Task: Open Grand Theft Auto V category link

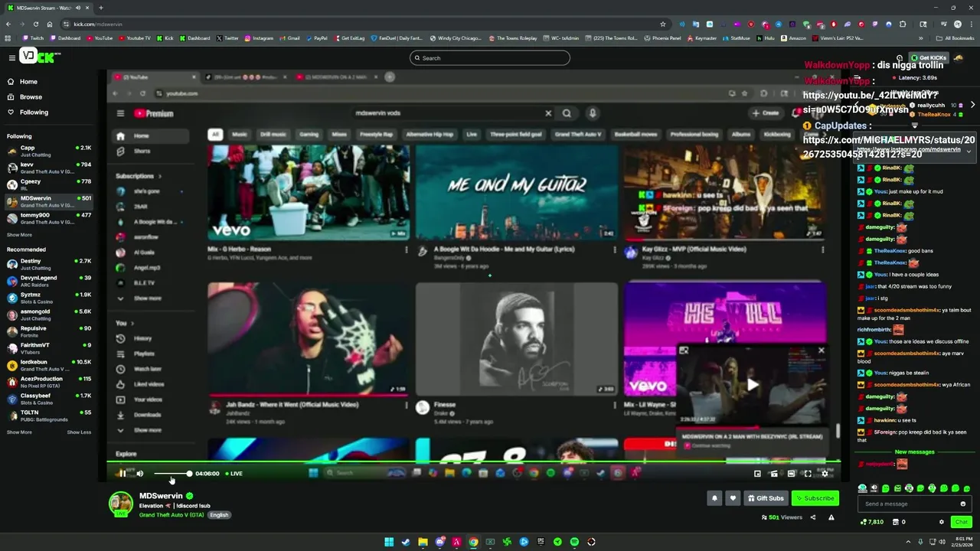Action: click(x=171, y=515)
